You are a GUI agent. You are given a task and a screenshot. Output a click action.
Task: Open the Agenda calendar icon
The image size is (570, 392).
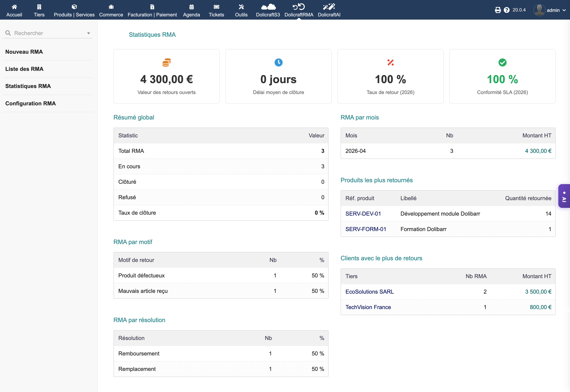click(191, 7)
